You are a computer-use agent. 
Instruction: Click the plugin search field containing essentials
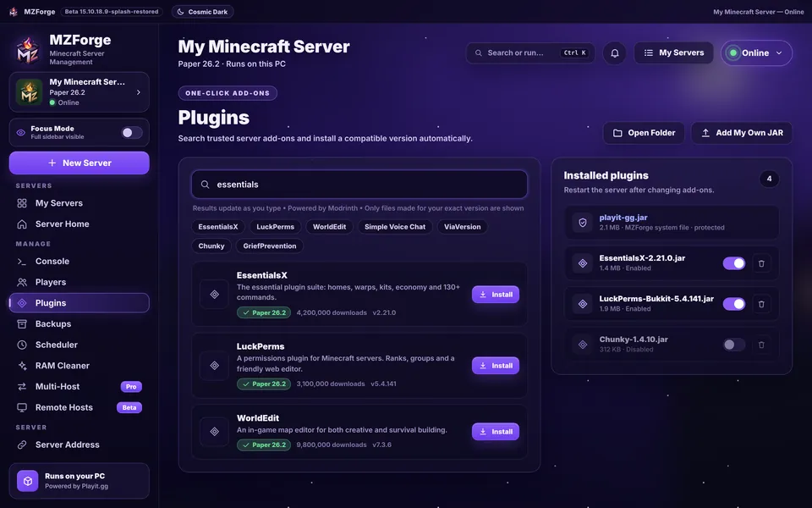point(359,185)
